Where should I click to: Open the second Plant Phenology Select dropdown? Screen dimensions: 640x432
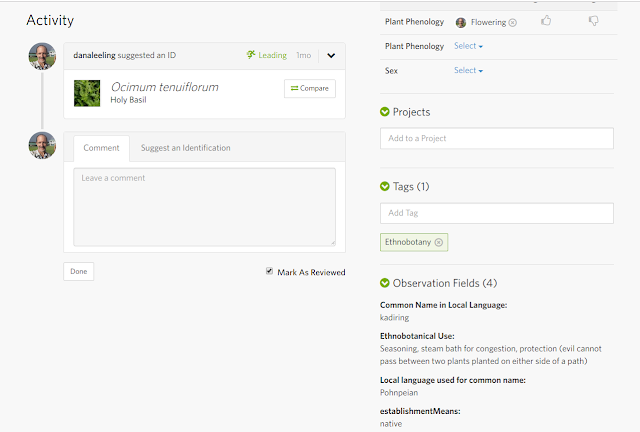(468, 46)
